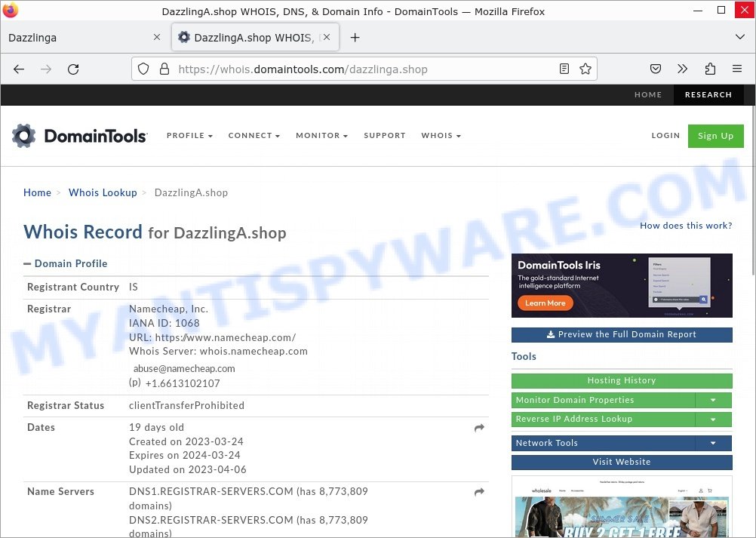Viewport: 756px width, 538px height.
Task: Click the green Sign Up button
Action: click(715, 136)
